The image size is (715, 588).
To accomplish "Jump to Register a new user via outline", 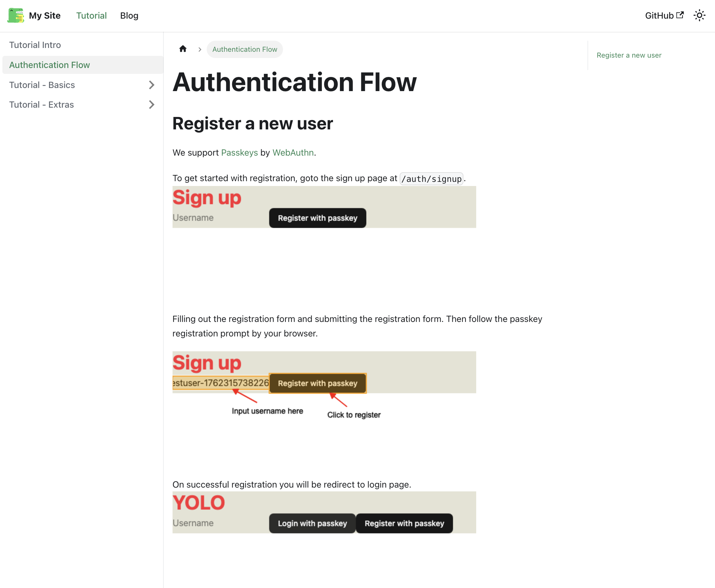I will point(629,55).
